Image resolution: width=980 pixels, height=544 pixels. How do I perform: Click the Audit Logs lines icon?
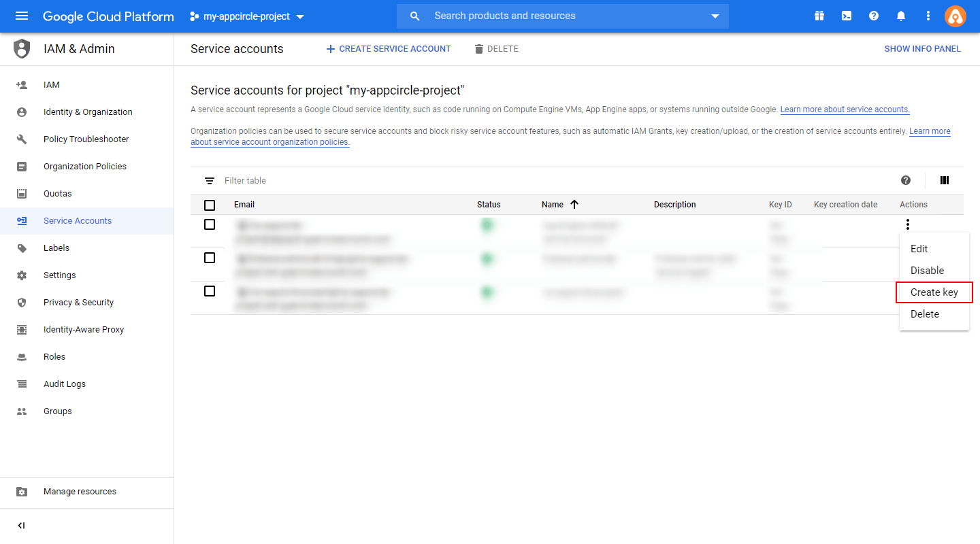[x=22, y=384]
